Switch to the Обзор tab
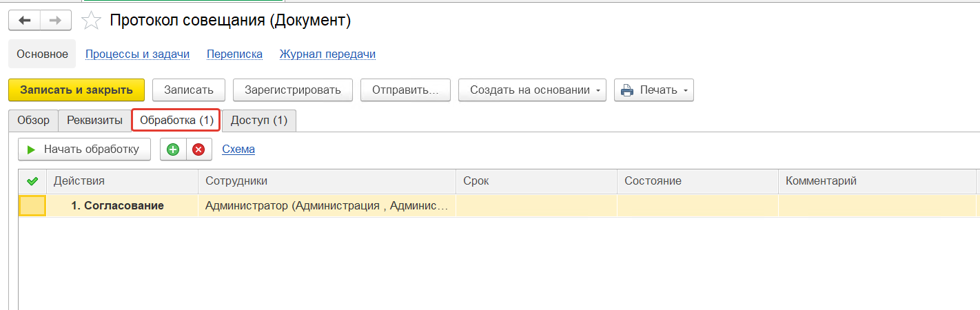980x310 pixels. click(33, 121)
